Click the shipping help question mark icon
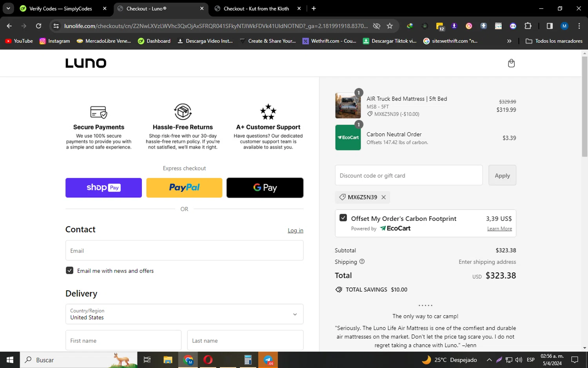The width and height of the screenshot is (588, 368). point(362,262)
